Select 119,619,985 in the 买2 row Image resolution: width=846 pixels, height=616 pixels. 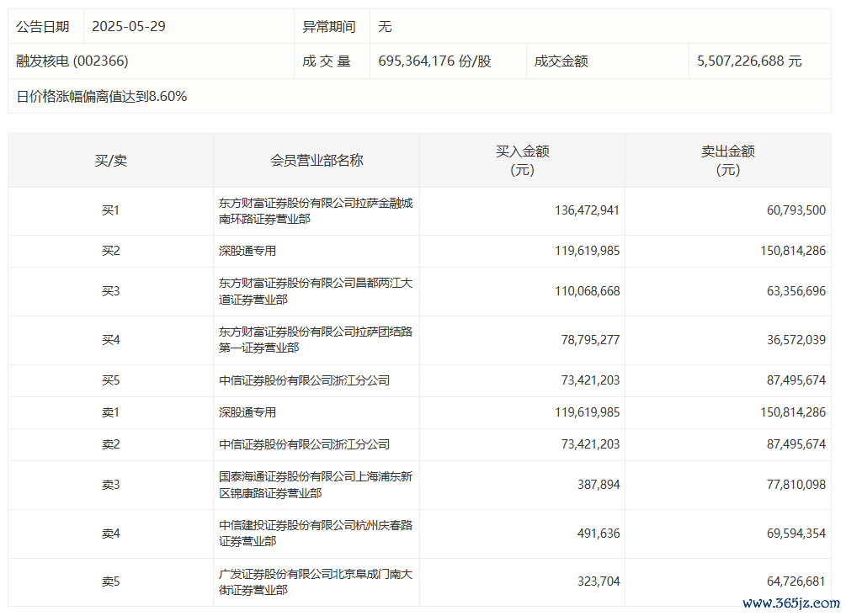[x=587, y=251]
